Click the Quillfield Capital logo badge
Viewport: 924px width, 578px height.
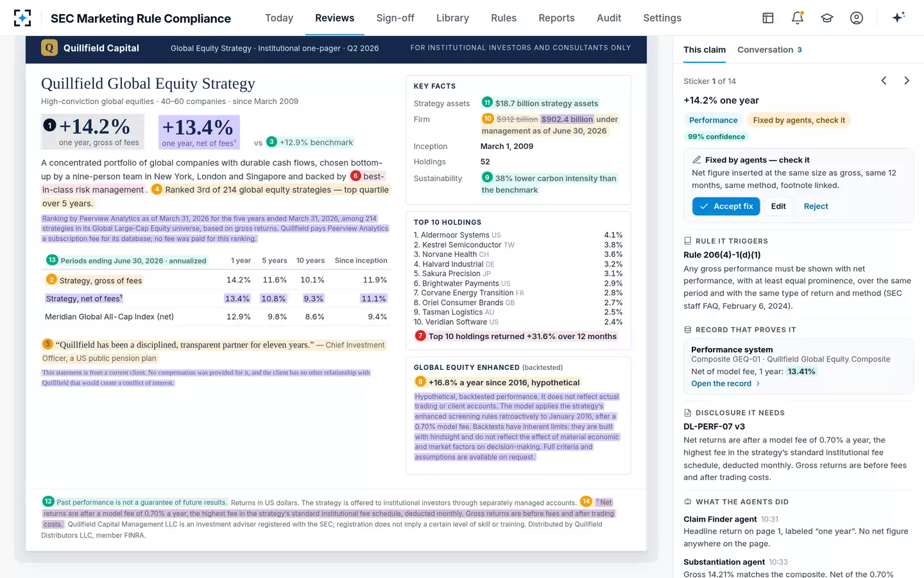pos(49,48)
